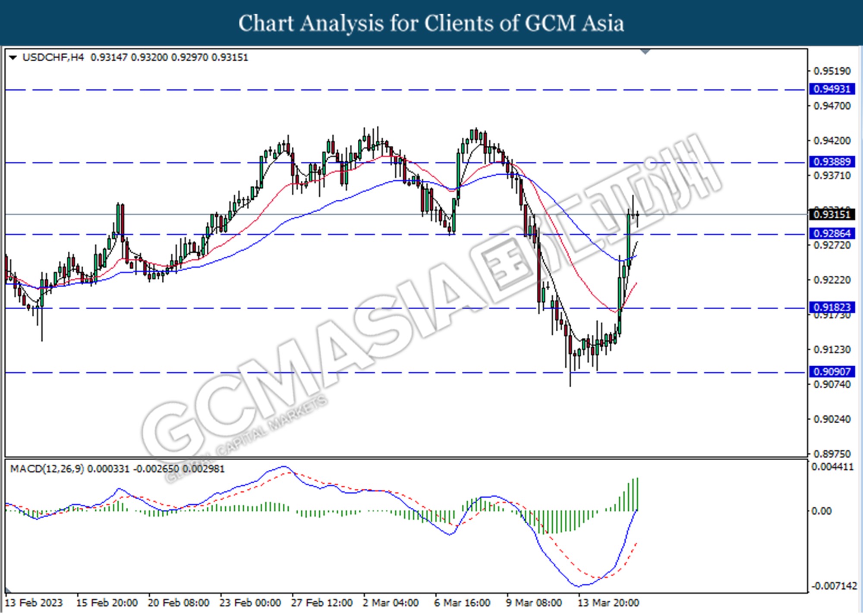Click the 2 Mar 04:00 time label

click(x=391, y=603)
